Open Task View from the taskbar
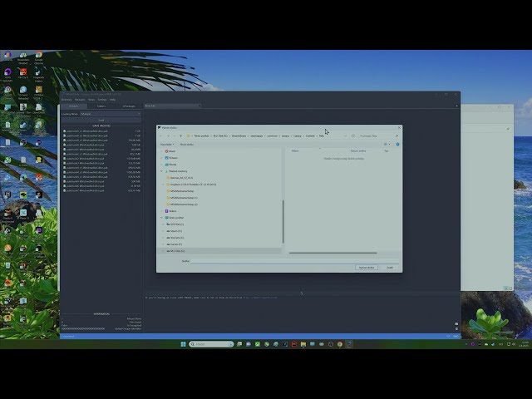532x399 pixels. 239,344
